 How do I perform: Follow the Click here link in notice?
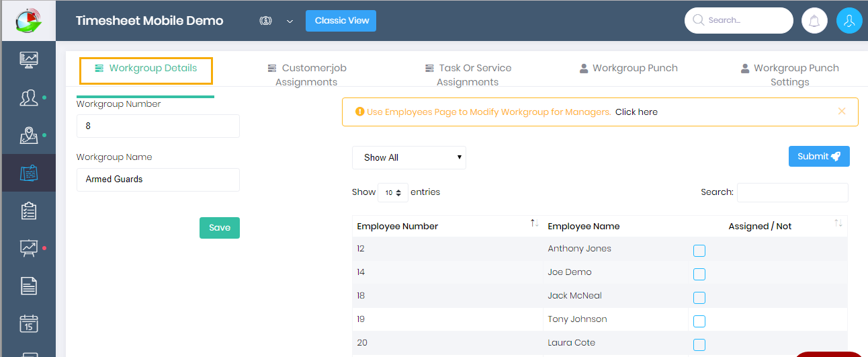point(636,112)
